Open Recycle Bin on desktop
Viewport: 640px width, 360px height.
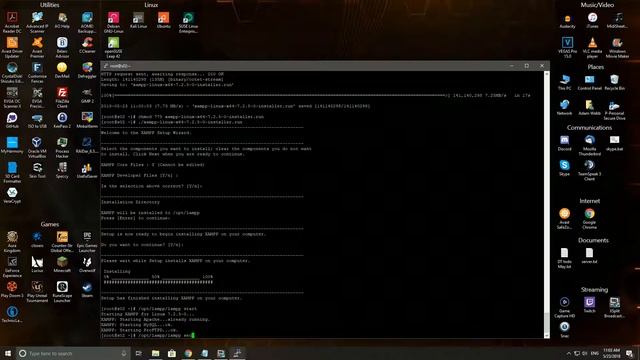614,82
